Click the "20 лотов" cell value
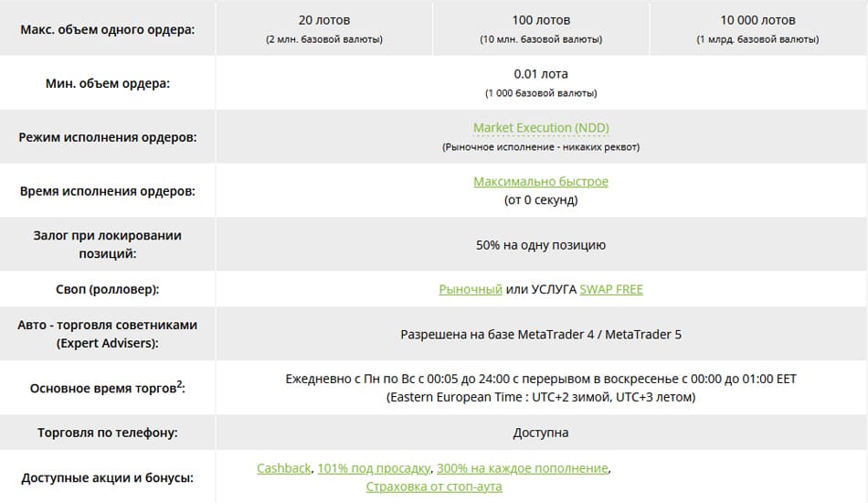 (324, 20)
